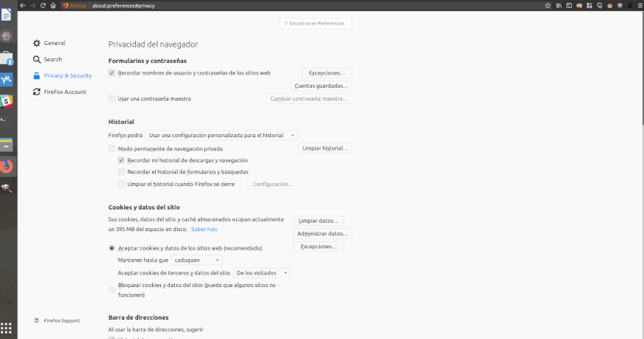Viewport: 644px width, 339px height.
Task: Toggle the sidebar view icon in toolbar
Action: point(569,5)
